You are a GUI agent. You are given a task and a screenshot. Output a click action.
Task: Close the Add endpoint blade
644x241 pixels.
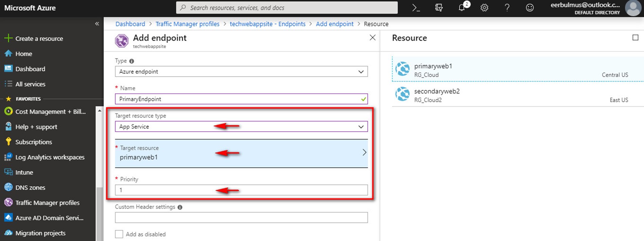(372, 38)
